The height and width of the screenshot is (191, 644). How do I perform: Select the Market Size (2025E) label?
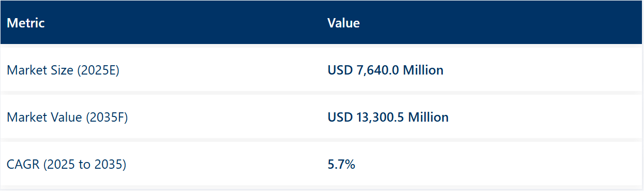point(63,70)
